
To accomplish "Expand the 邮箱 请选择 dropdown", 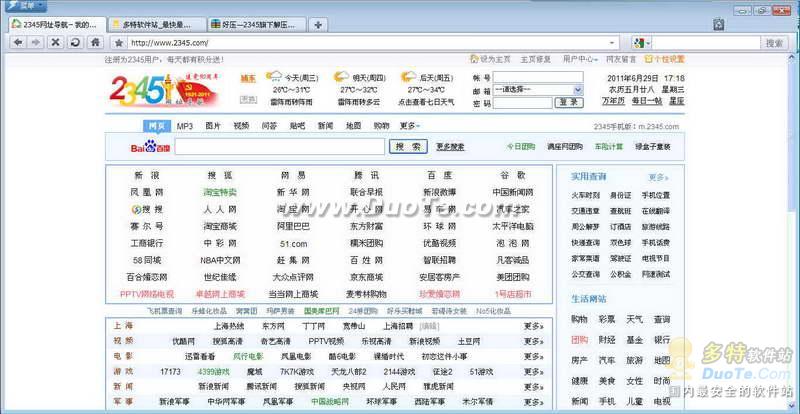I will tap(538, 90).
